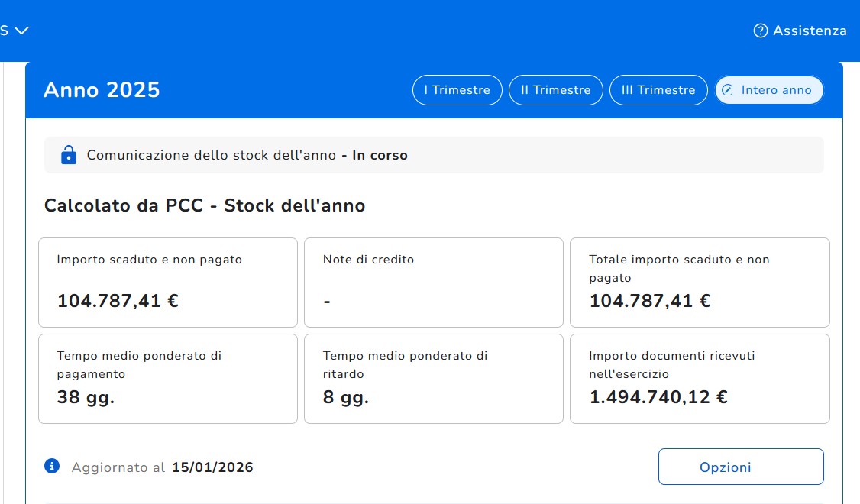Click the Comunicazione dello stock status banner
860x504 pixels.
(x=434, y=155)
